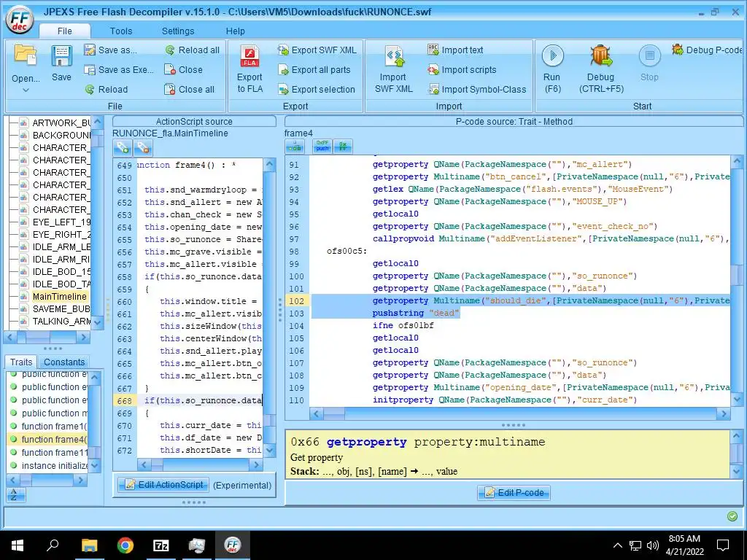Screen dimensions: 747x560
Task: Click the taskbar search icon
Action: (53, 545)
